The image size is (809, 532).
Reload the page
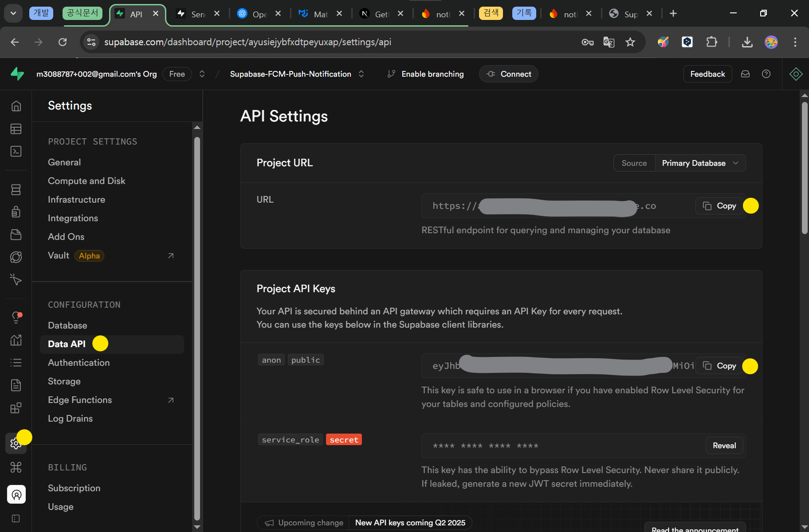coord(63,42)
